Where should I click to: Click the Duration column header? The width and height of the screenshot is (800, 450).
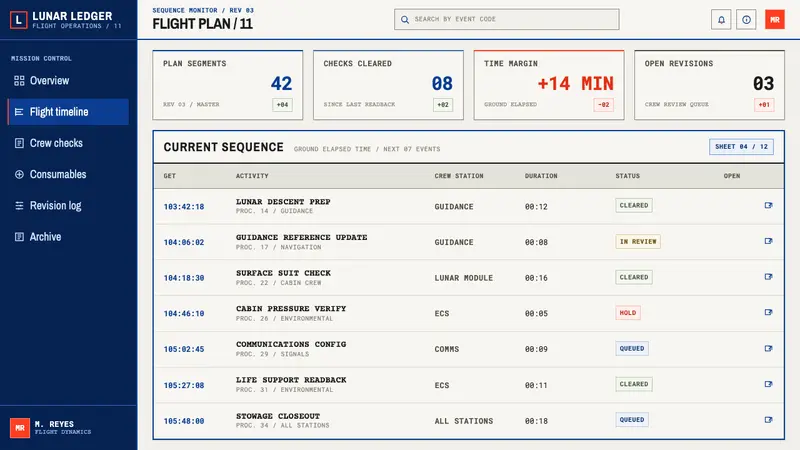point(541,176)
